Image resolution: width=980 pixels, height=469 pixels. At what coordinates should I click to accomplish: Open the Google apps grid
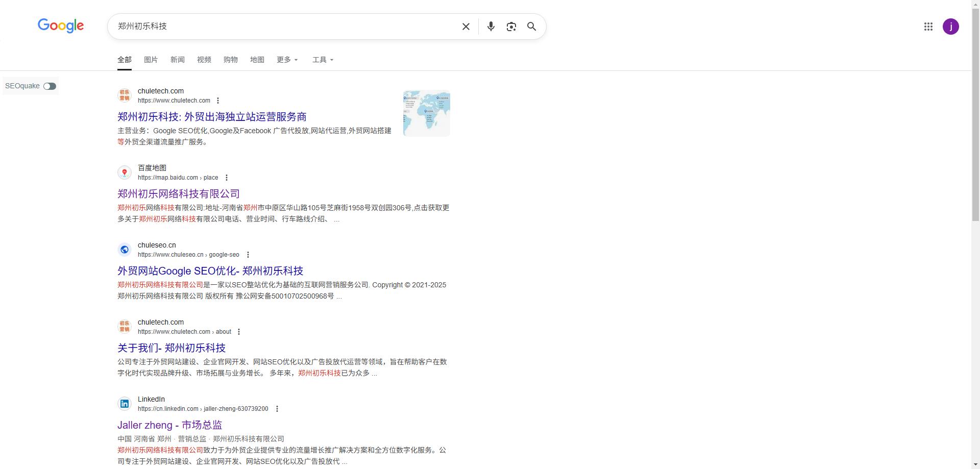pos(928,27)
